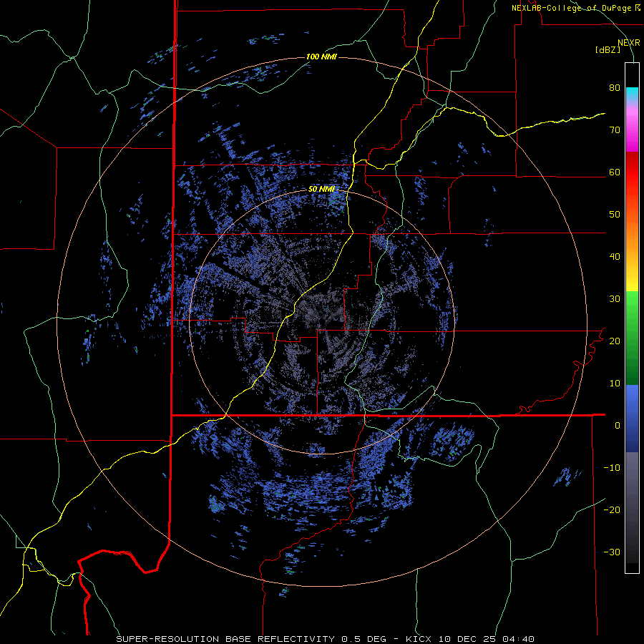Screen dimensions: 644x644
Task: Click the 40 value on dBZ scale
Action: (615, 257)
